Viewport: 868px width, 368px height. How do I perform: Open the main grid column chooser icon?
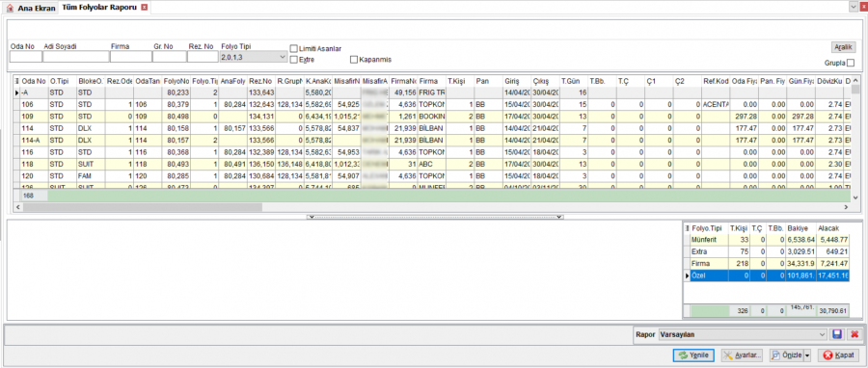[x=16, y=81]
